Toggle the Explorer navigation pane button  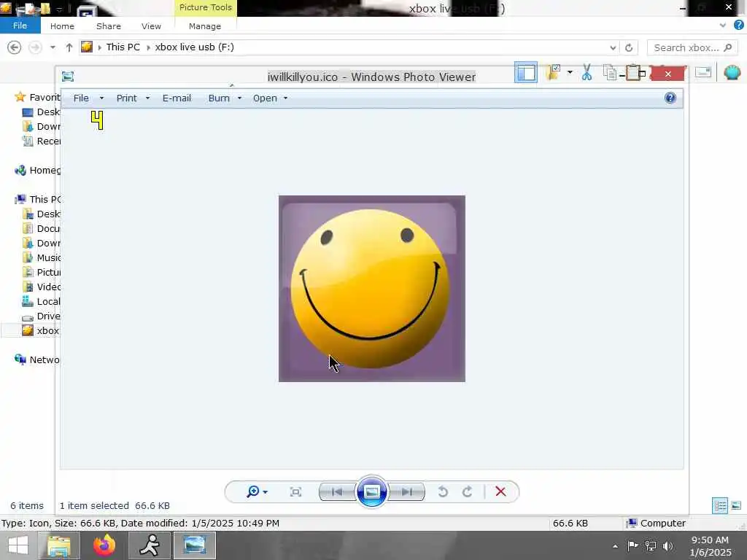526,72
